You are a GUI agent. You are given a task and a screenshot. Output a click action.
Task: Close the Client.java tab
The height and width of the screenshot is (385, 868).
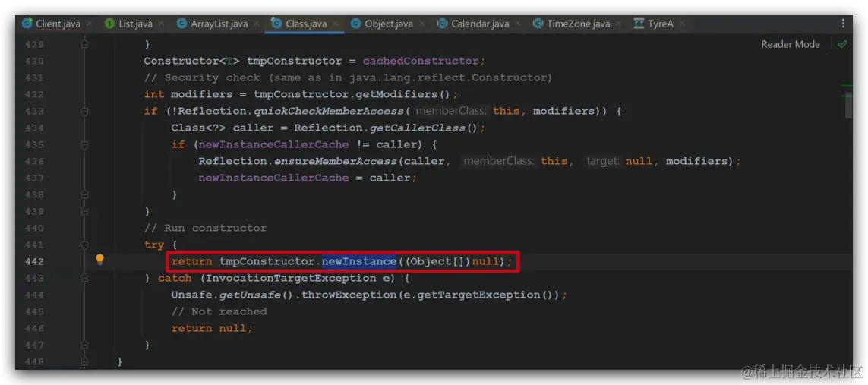tap(90, 24)
